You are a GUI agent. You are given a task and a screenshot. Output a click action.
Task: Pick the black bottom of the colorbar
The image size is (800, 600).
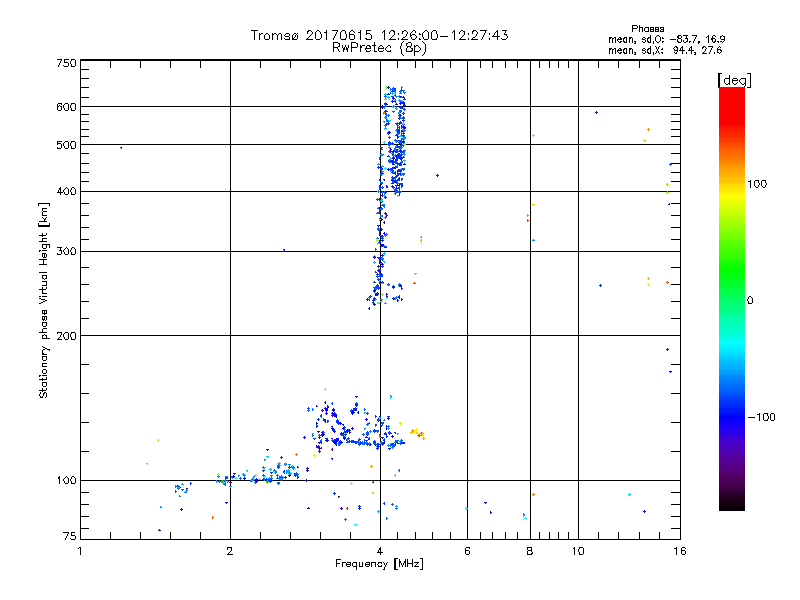pyautogui.click(x=731, y=505)
